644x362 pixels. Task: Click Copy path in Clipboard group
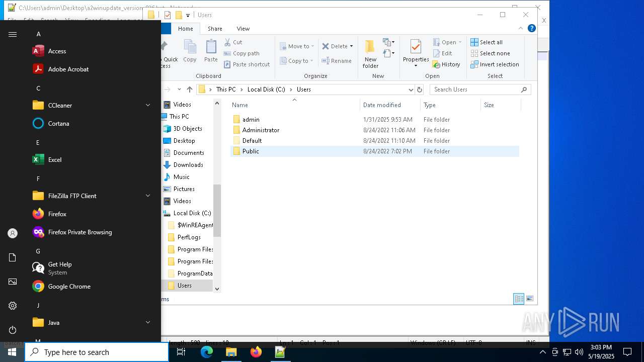pos(242,53)
